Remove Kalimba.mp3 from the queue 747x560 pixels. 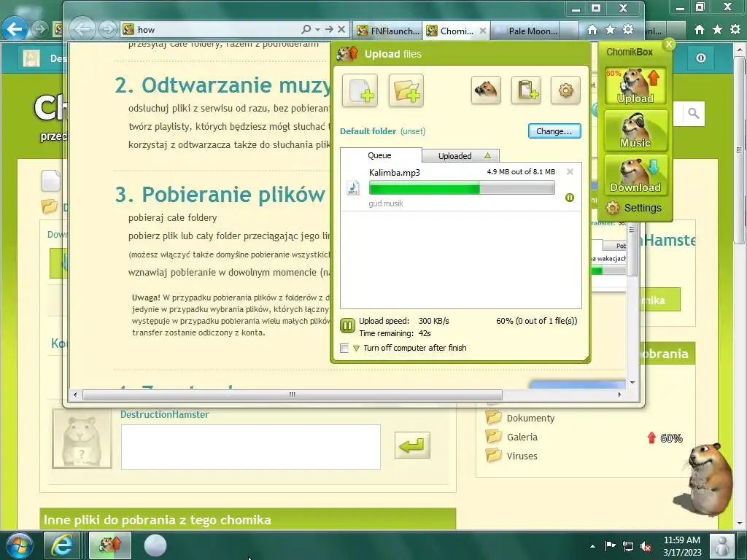click(x=570, y=171)
